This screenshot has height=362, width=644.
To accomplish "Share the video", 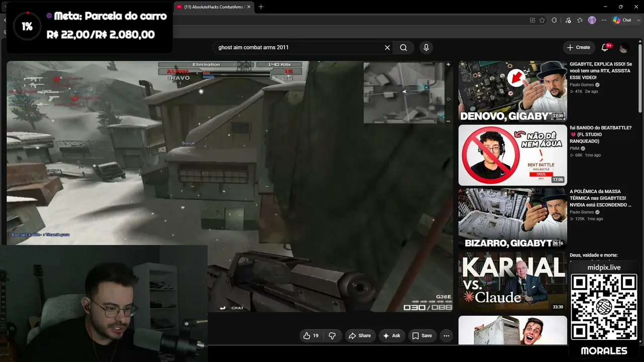I will point(360,336).
